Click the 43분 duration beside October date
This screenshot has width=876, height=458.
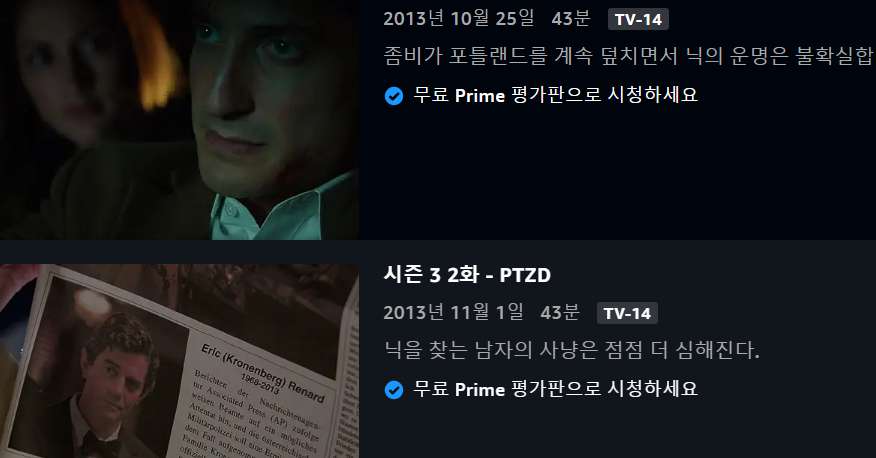[570, 19]
